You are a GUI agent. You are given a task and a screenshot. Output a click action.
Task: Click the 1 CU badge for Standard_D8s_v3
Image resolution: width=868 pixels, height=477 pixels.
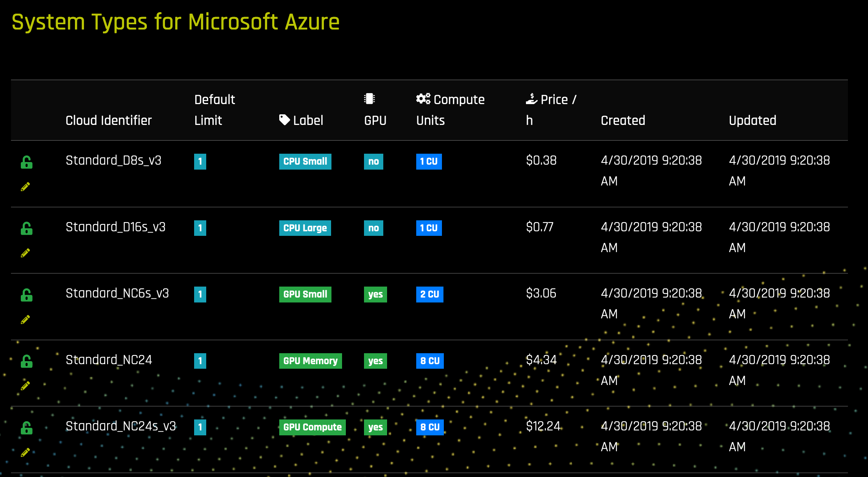tap(429, 162)
